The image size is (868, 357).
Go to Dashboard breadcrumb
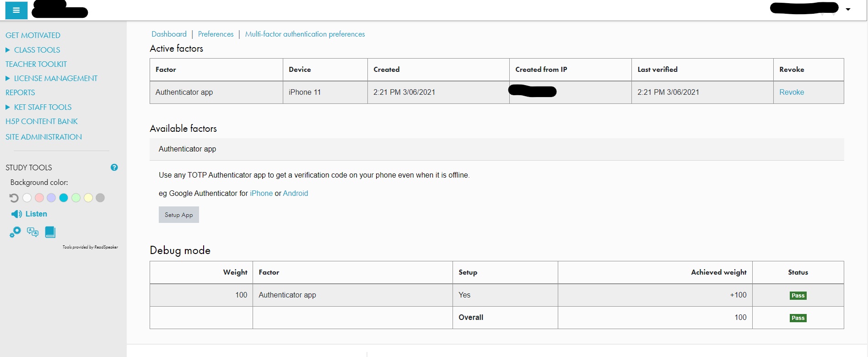click(x=169, y=34)
